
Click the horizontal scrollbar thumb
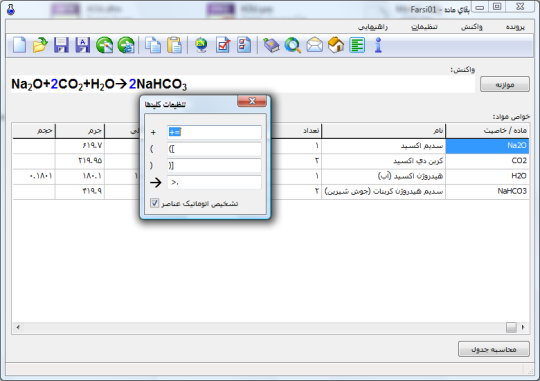click(x=511, y=327)
